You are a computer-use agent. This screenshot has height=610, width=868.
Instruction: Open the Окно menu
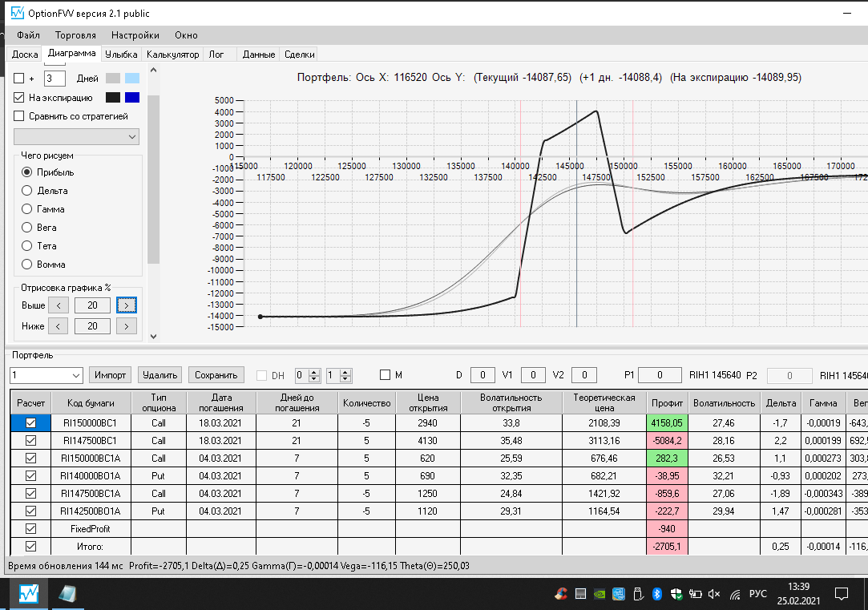pyautogui.click(x=186, y=35)
